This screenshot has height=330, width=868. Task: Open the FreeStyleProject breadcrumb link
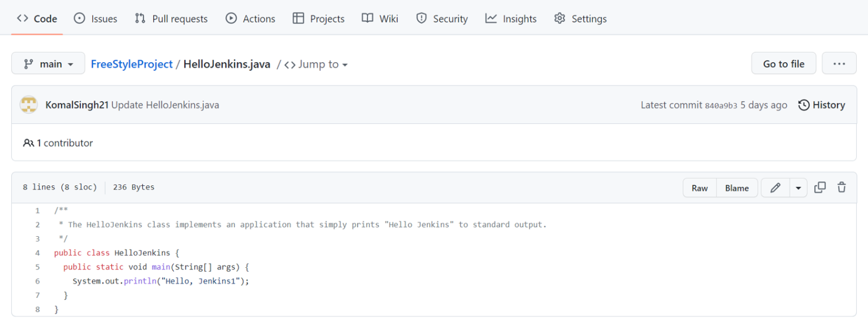(131, 64)
